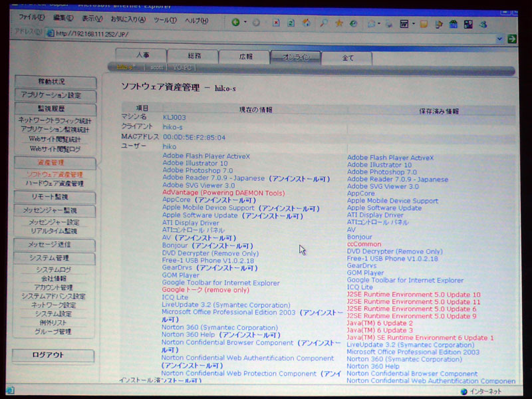Click the 資産管理 sidebar section button

pyautogui.click(x=55, y=163)
